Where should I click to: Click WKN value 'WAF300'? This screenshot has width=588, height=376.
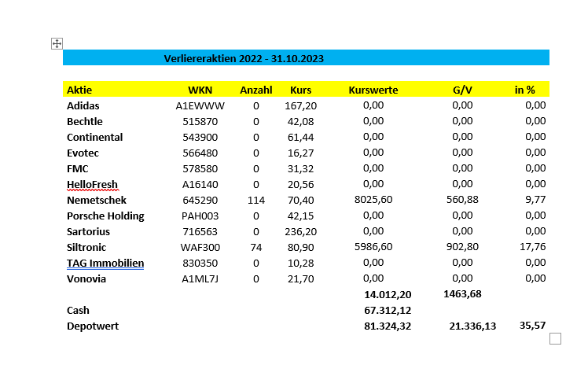pyautogui.click(x=200, y=248)
